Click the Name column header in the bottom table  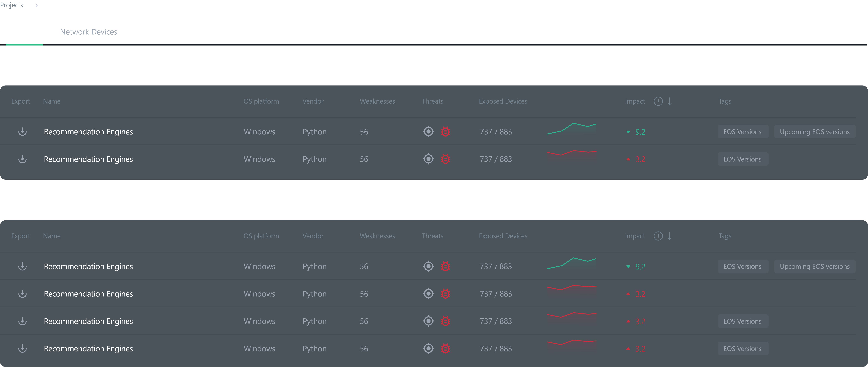52,236
